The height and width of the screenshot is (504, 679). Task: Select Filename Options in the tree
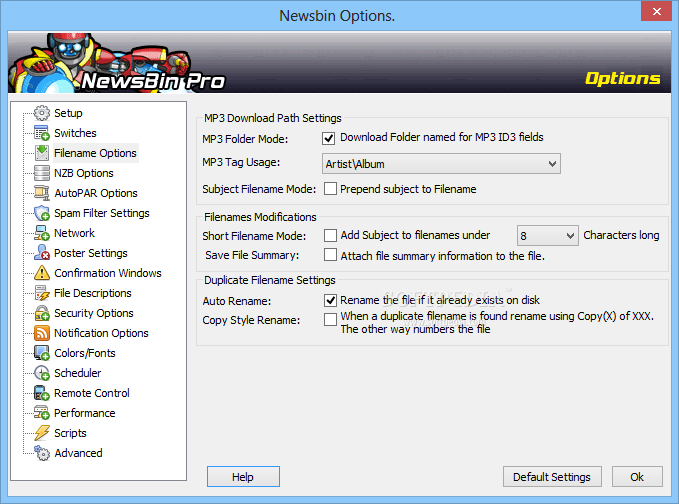pos(95,153)
